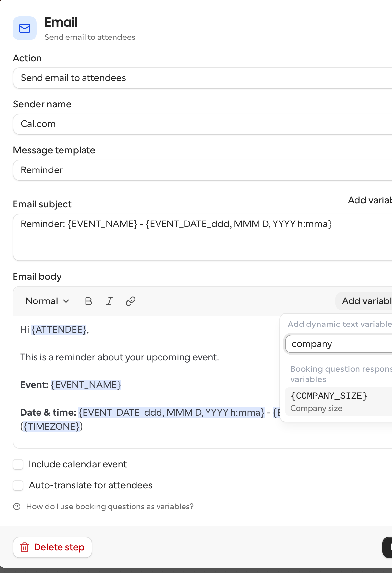Enable Auto-translate for attendees checkbox
Screen dimensions: 392x573
click(18, 485)
